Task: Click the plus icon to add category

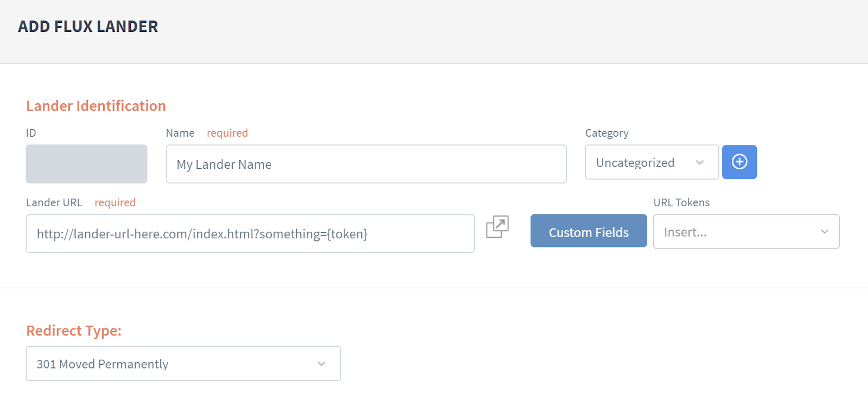Action: point(739,162)
